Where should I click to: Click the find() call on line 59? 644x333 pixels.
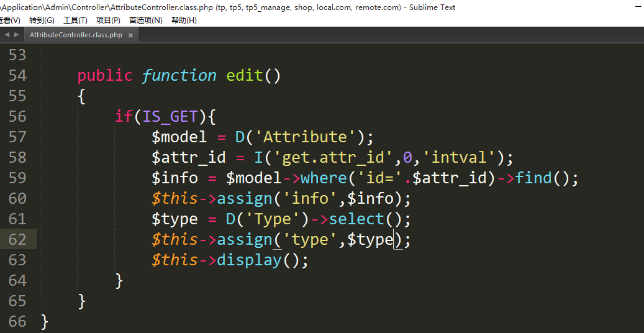(x=533, y=178)
